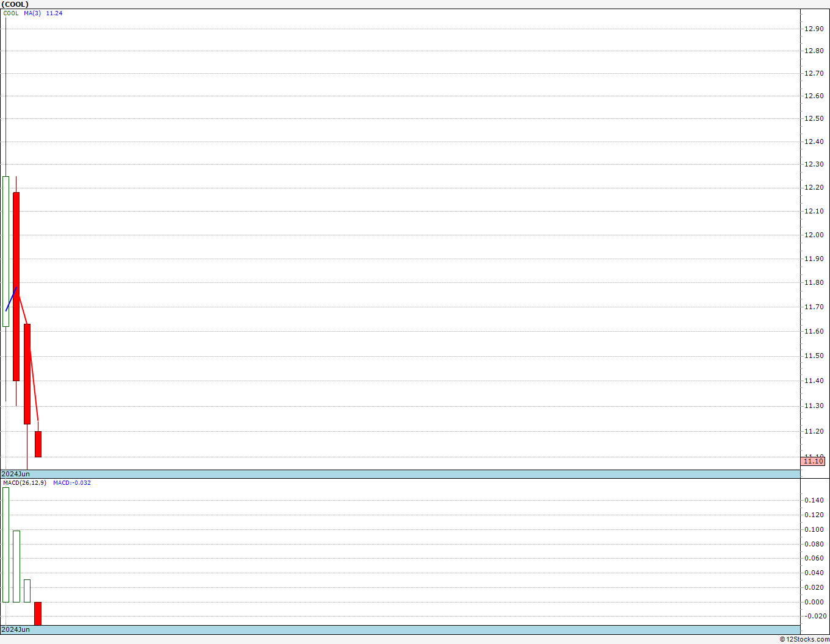Click the red negative MACD histogram bar
Screen dimensions: 830x644
click(x=38, y=614)
